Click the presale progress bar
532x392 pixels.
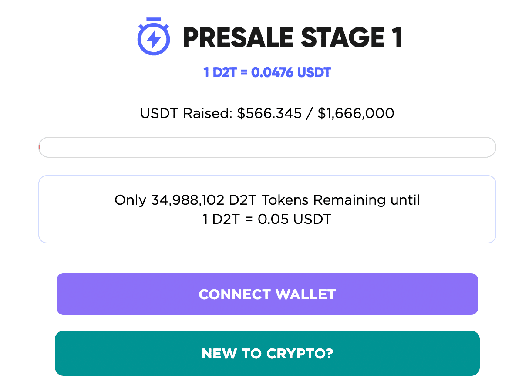point(267,147)
